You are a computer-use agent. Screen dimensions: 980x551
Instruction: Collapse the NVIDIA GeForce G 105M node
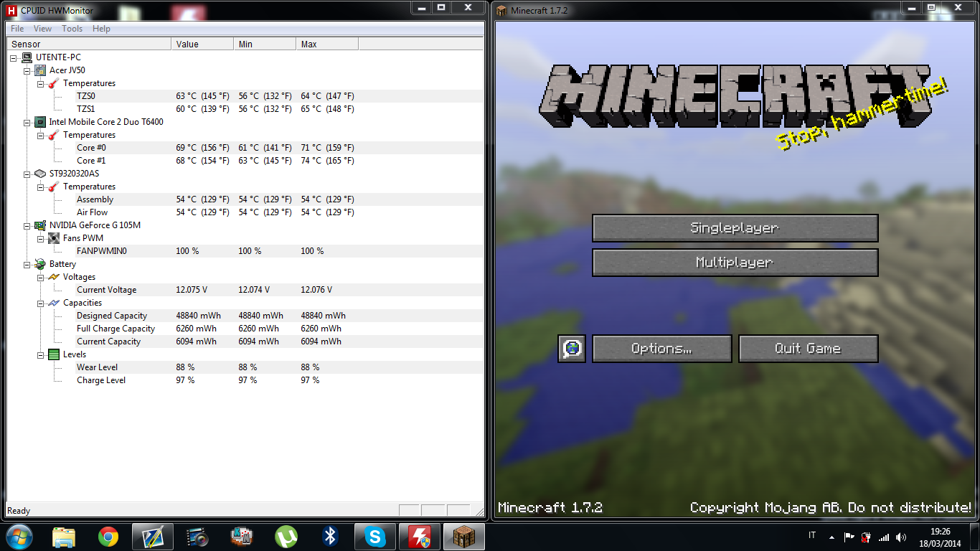click(27, 225)
